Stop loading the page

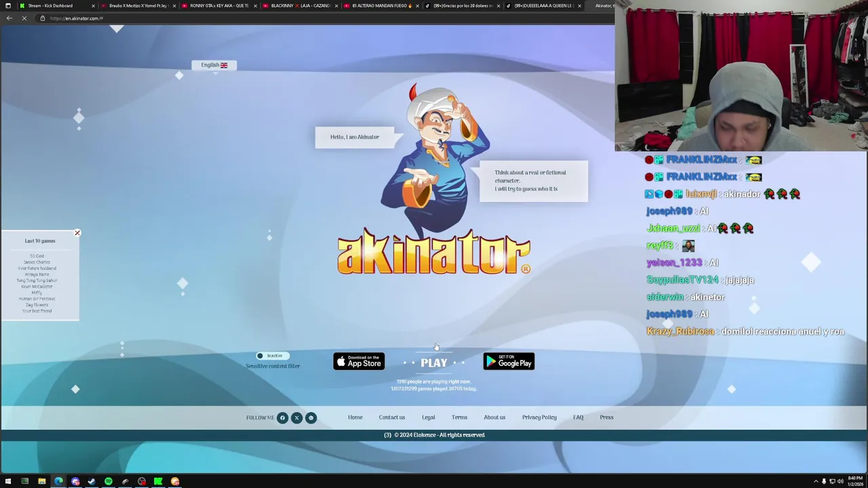click(x=24, y=18)
